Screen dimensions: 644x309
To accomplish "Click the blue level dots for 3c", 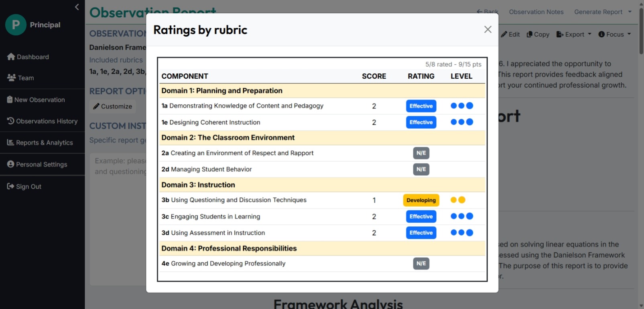I will [x=461, y=216].
